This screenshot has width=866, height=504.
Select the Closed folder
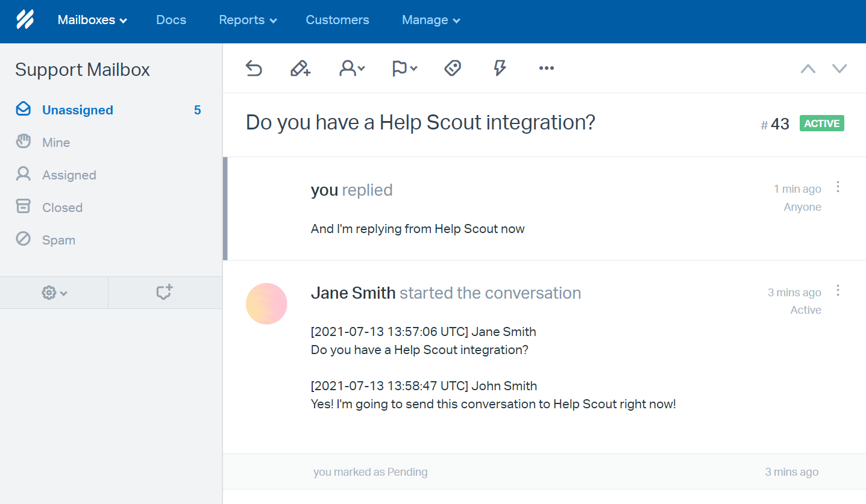click(x=62, y=208)
